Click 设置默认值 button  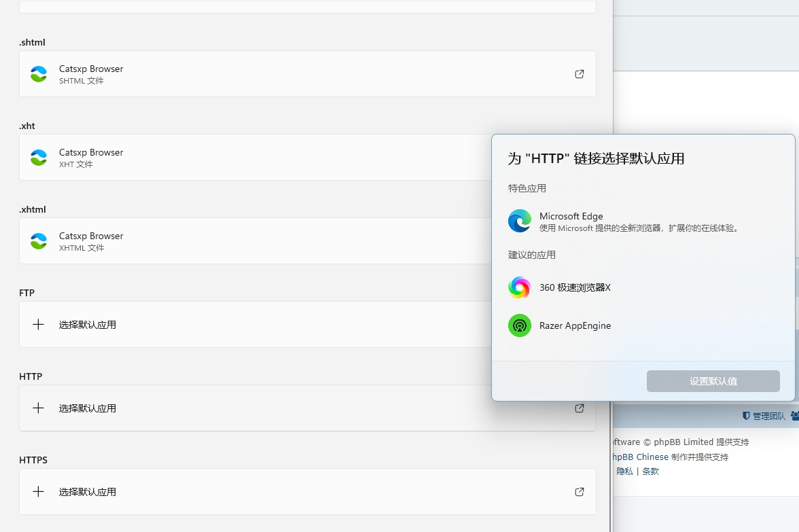tap(713, 381)
